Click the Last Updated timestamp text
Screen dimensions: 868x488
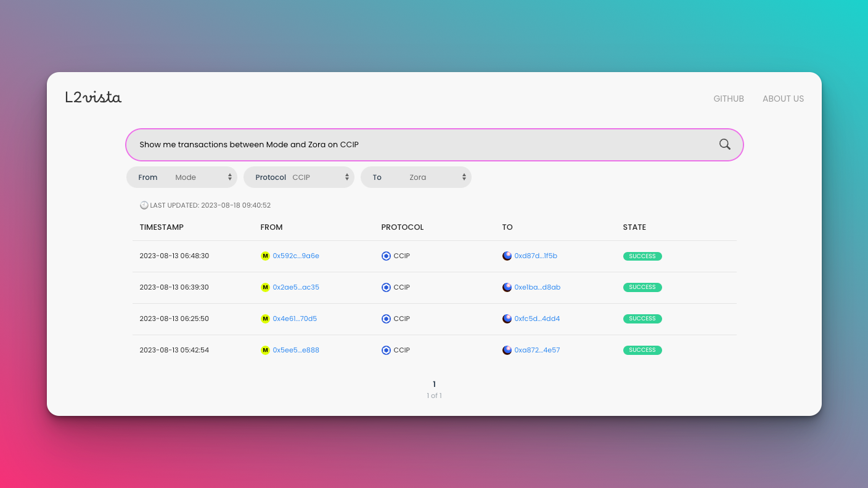[210, 205]
